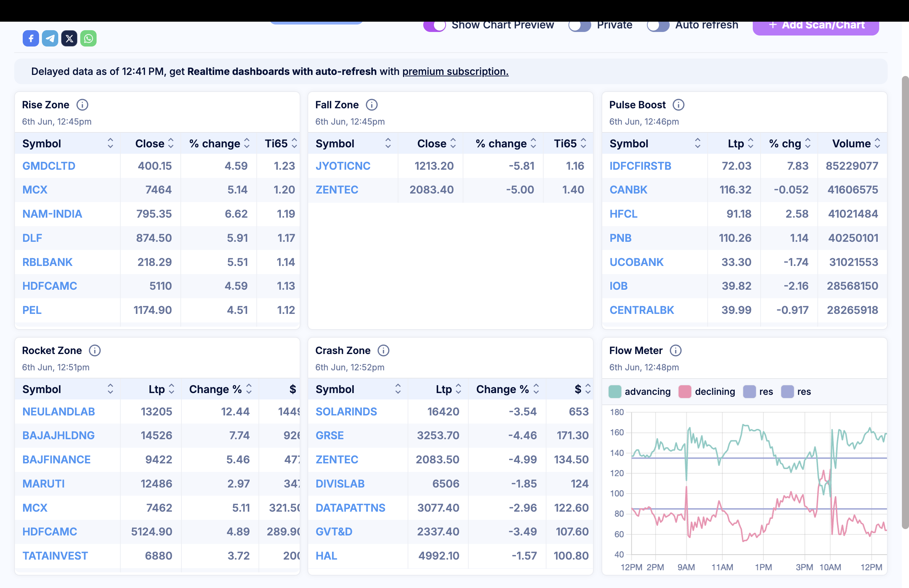The height and width of the screenshot is (588, 909).
Task: Open NEULANDLAB in Rocket Zone
Action: point(59,412)
